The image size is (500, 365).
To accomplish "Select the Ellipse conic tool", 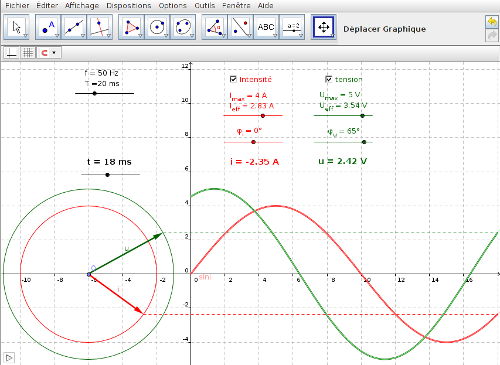I will click(x=183, y=27).
